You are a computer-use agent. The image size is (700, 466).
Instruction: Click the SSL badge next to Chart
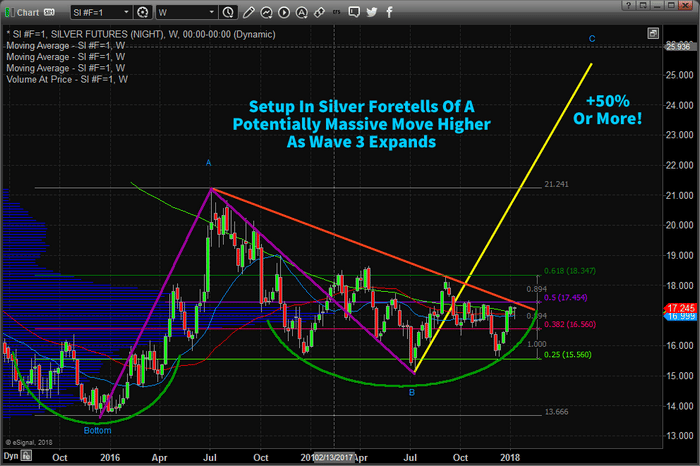pyautogui.click(x=49, y=12)
